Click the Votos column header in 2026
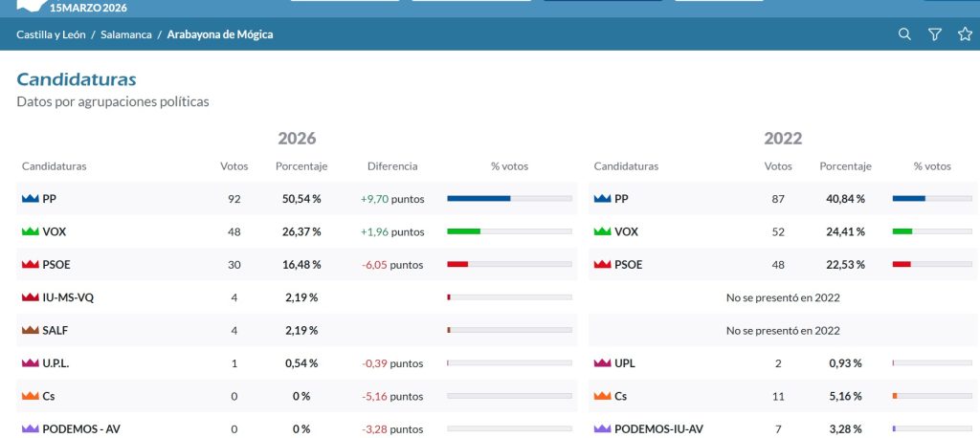The width and height of the screenshot is (980, 438). [234, 166]
